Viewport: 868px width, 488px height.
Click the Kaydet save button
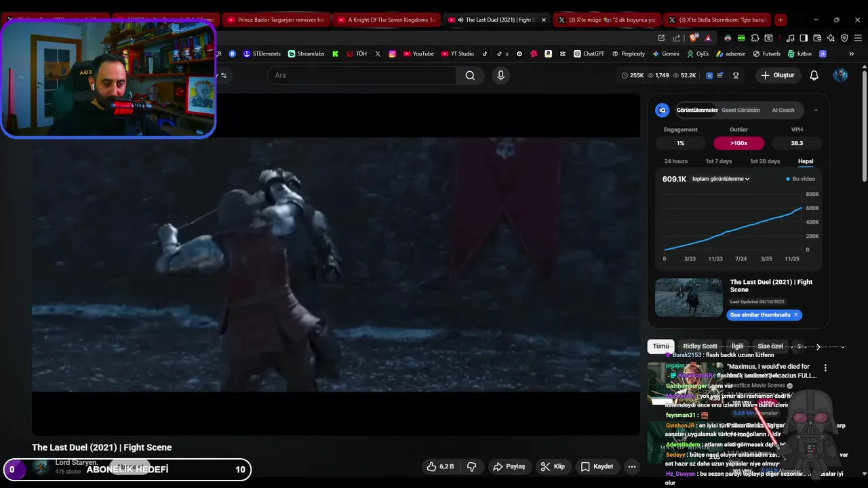tap(597, 466)
